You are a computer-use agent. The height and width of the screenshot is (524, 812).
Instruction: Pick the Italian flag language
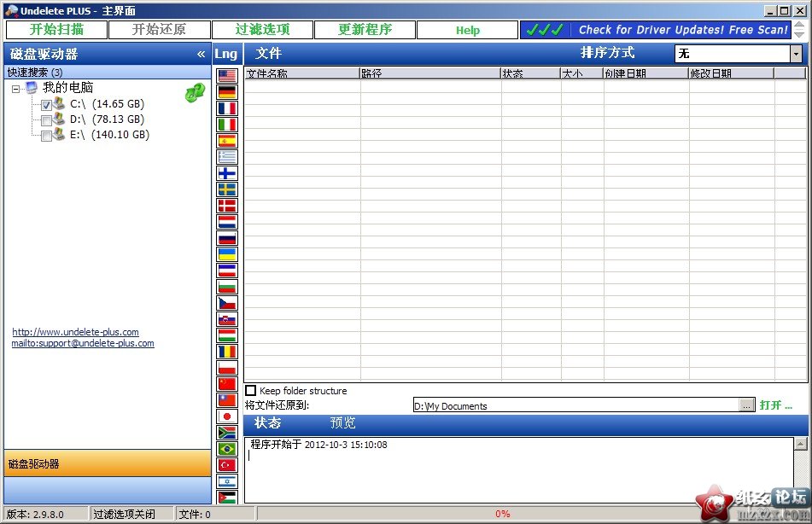[x=227, y=125]
